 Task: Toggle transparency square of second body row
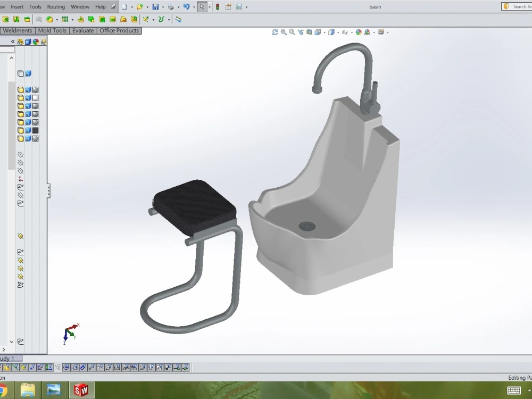35,98
